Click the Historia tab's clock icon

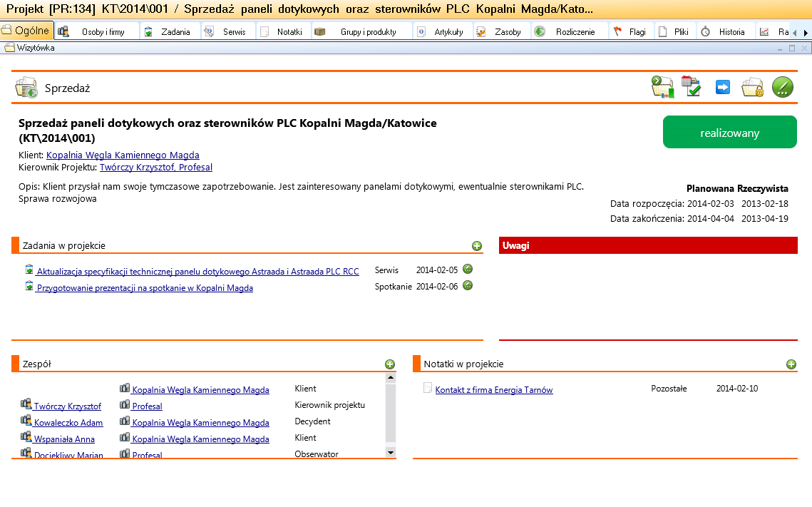click(705, 31)
